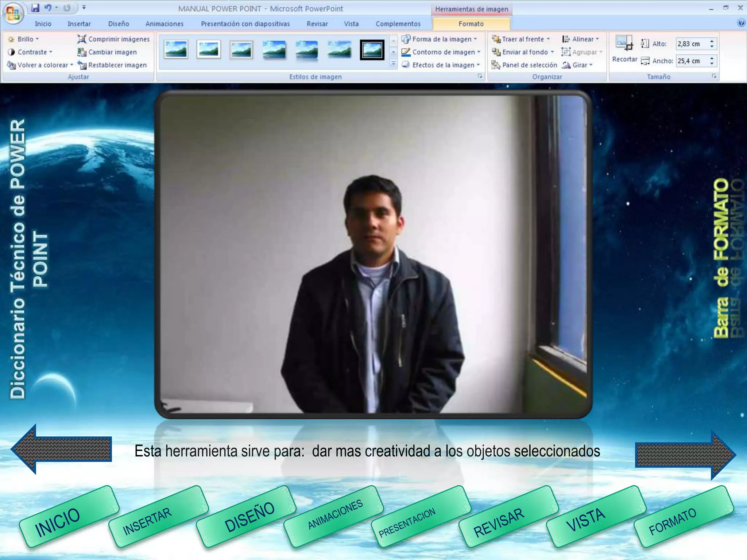The height and width of the screenshot is (560, 747).
Task: Click the green REVISAR button
Action: tap(508, 516)
